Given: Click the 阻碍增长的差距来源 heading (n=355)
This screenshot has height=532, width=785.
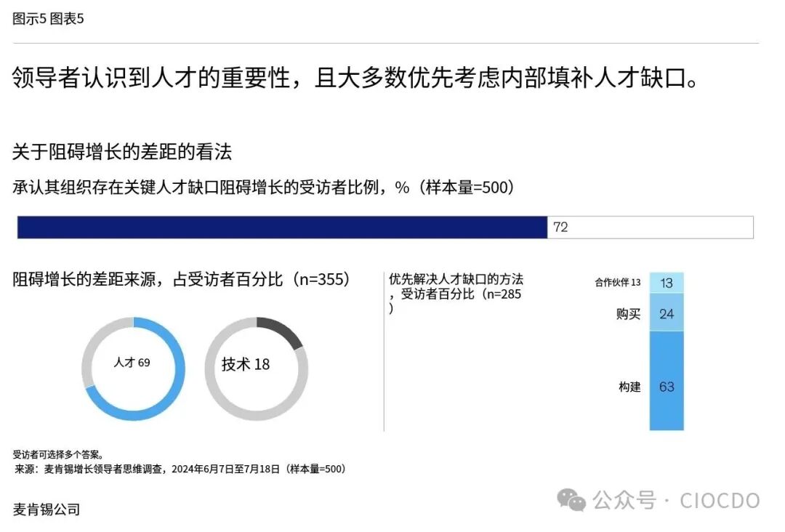Looking at the screenshot, I should coord(182,279).
